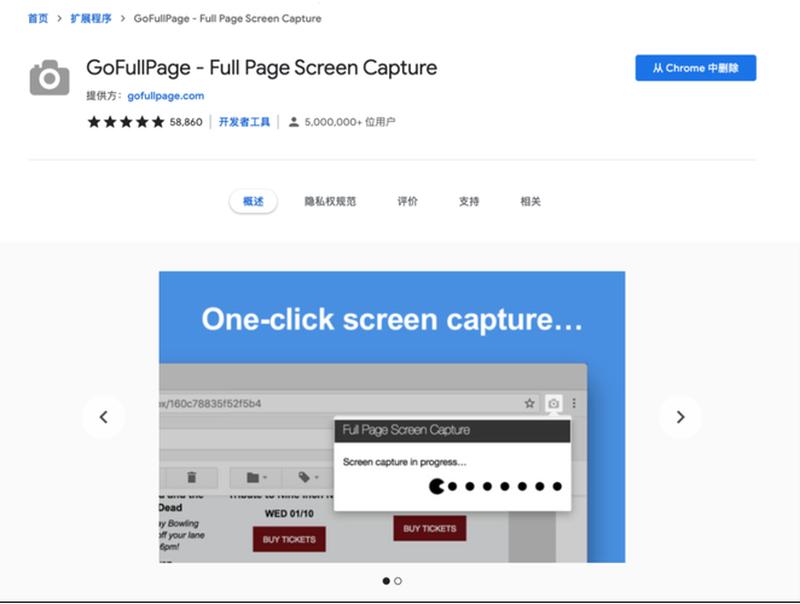800x604 pixels.
Task: Click the 5,000,000+ 位用户 text
Action: [349, 122]
